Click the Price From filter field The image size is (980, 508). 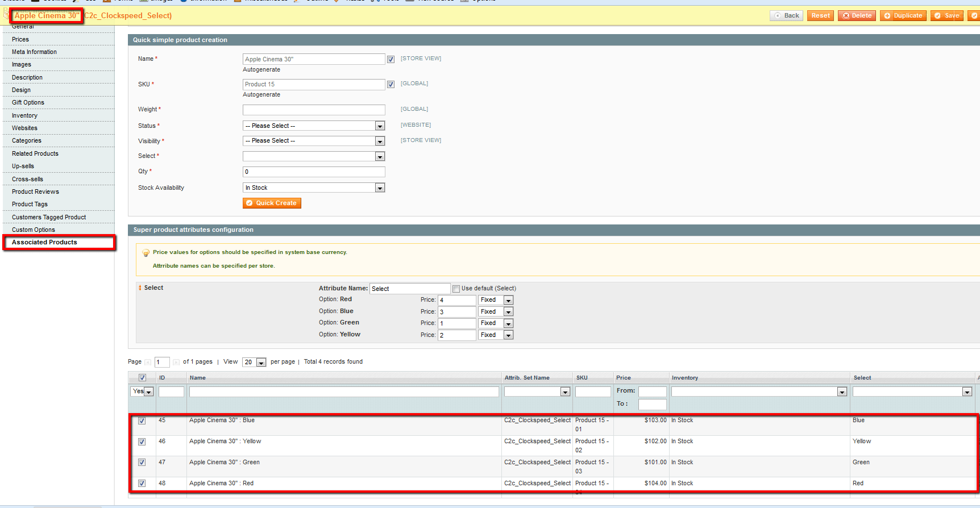coord(652,392)
